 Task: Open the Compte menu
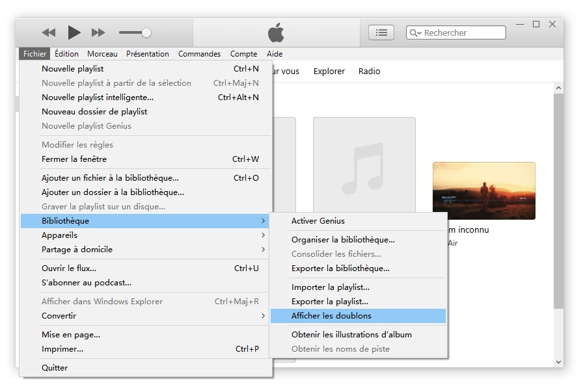click(243, 54)
